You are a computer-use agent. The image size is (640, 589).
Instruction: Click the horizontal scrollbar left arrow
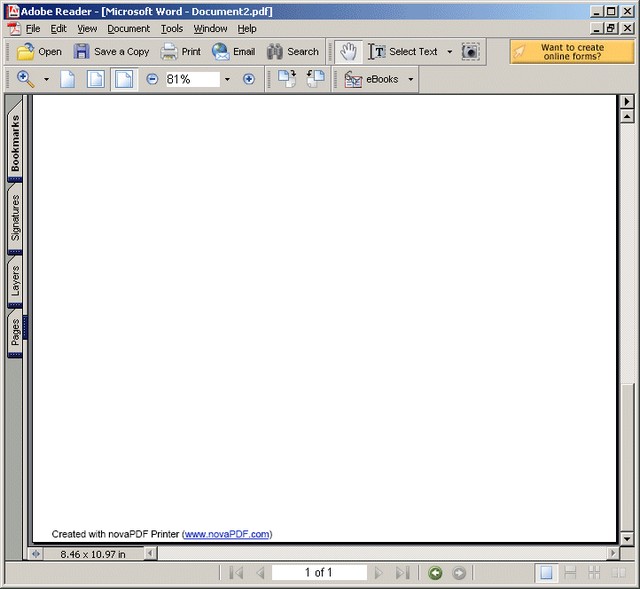[150, 553]
